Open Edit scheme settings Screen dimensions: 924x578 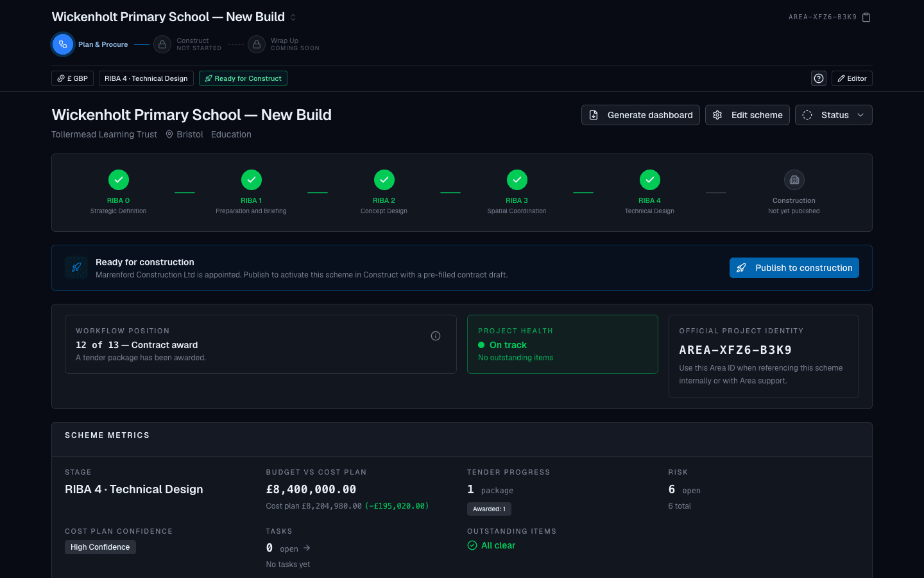click(x=748, y=115)
